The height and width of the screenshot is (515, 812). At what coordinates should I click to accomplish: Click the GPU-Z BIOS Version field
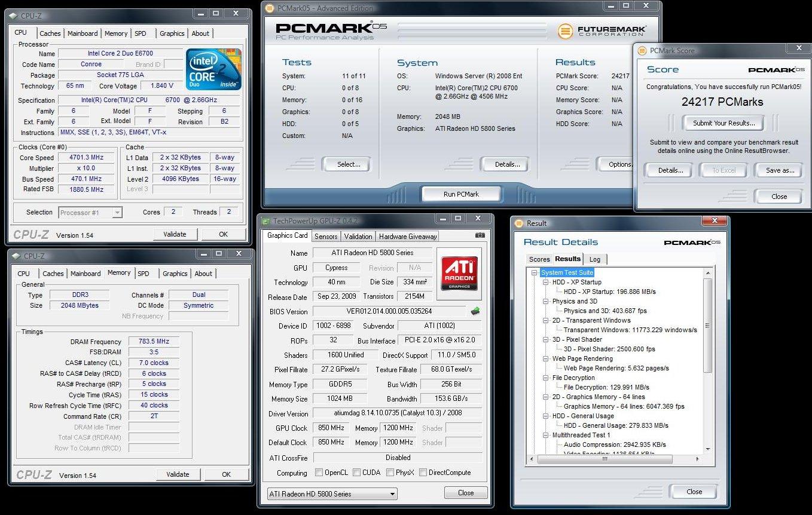click(389, 311)
